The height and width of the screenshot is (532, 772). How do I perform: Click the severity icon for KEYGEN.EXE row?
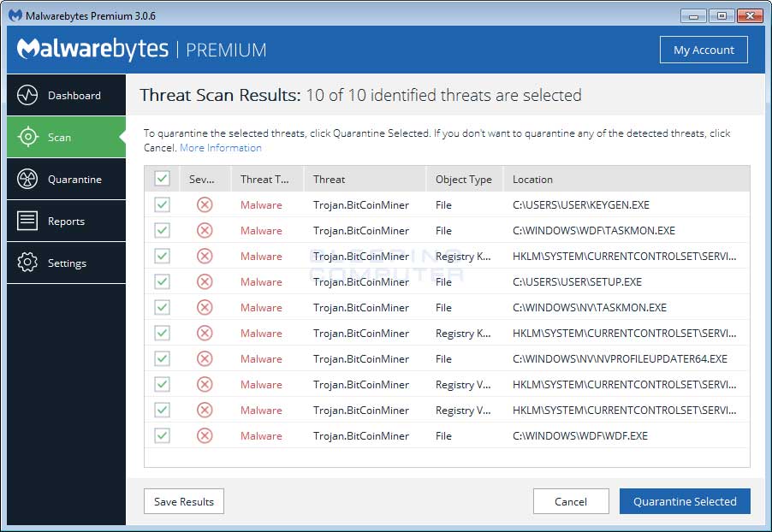tap(205, 204)
